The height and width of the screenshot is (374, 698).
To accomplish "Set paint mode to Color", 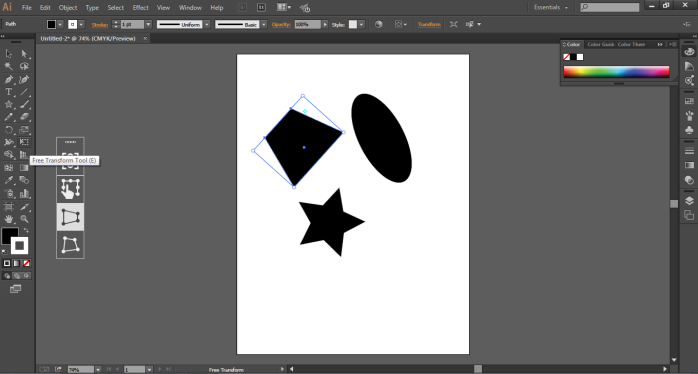I will click(x=7, y=264).
